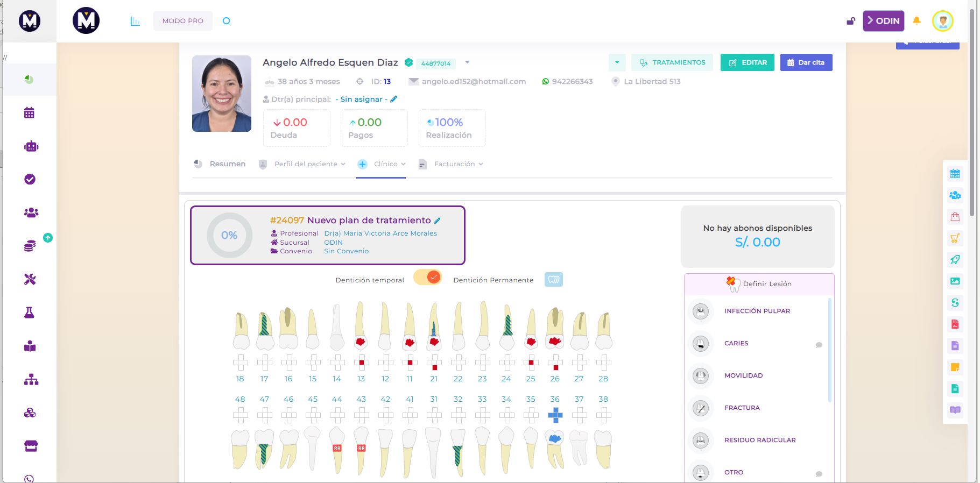Image resolution: width=980 pixels, height=483 pixels.
Task: Click the lesion list scrollbar
Action: 830,350
